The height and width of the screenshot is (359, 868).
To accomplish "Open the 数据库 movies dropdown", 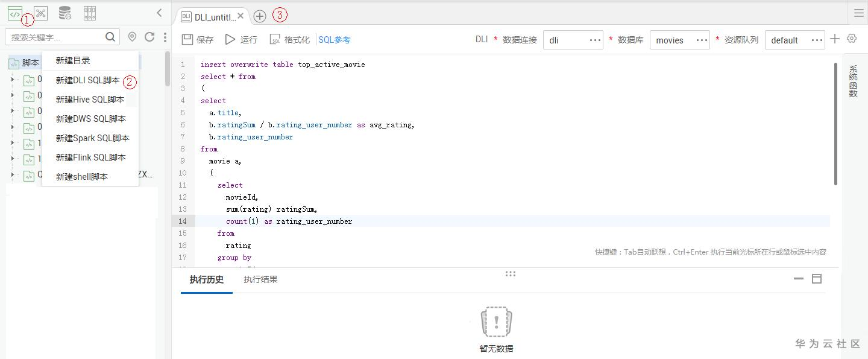I will point(679,40).
